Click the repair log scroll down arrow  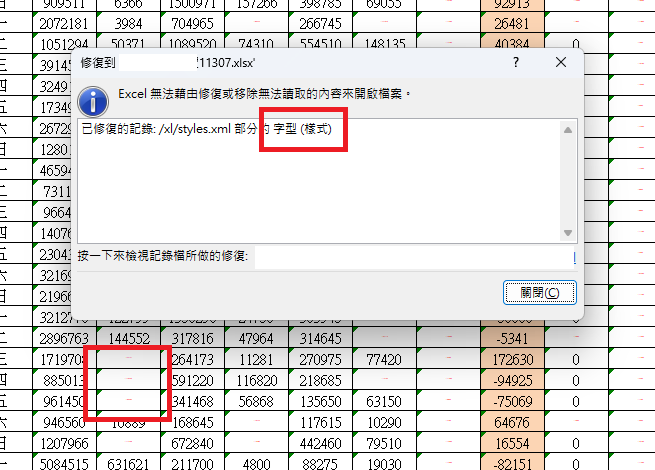tap(568, 233)
